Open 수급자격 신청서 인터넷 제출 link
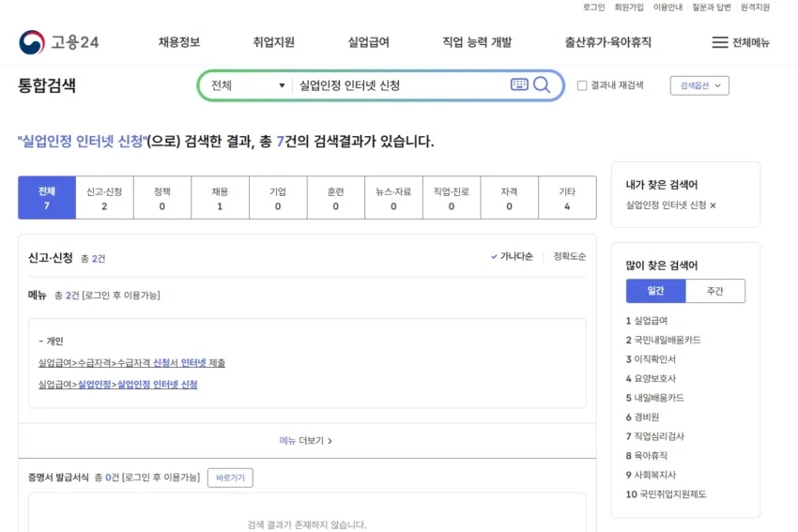Viewport: 798px width, 532px height. [131, 362]
